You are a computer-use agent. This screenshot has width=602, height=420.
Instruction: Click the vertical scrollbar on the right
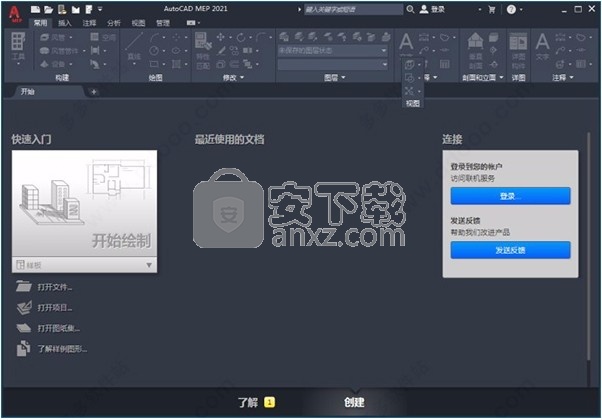pyautogui.click(x=588, y=246)
